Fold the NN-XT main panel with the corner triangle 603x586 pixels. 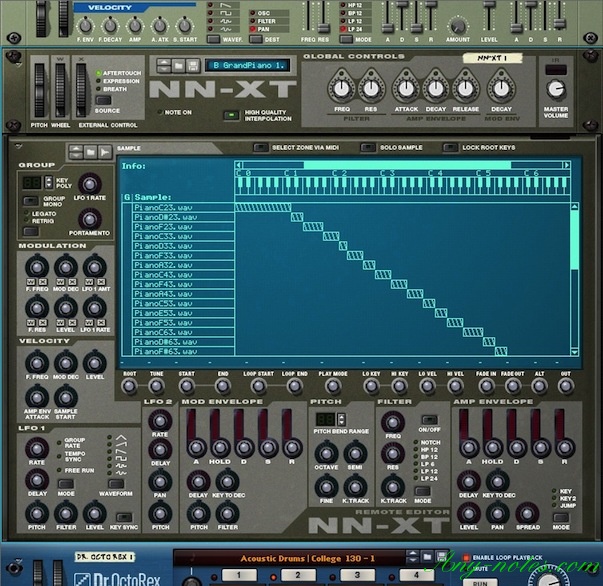click(18, 64)
